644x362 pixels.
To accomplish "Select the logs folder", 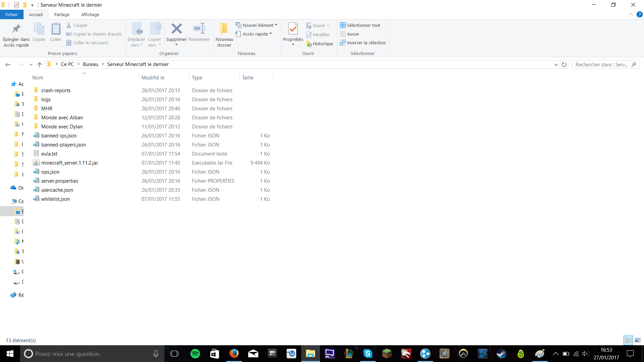I will coord(46,99).
